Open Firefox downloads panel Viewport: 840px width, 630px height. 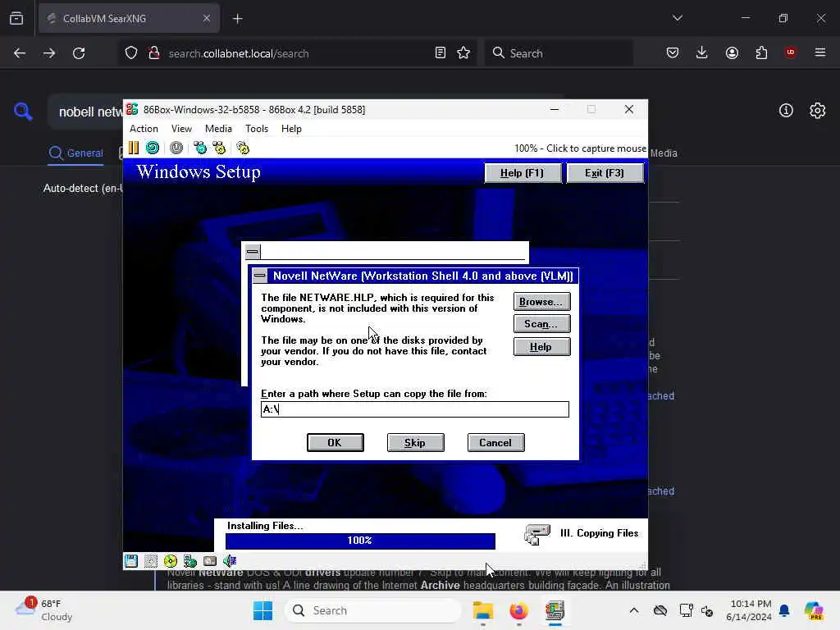click(702, 52)
